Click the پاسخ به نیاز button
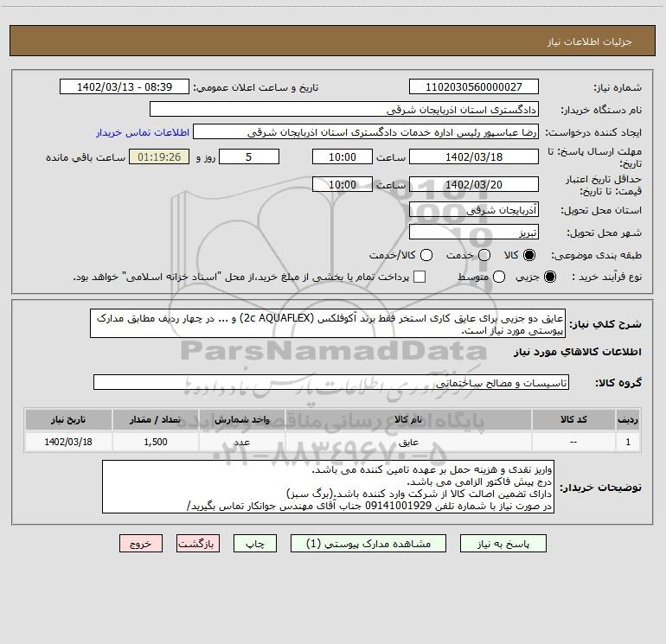This screenshot has height=644, width=666. pyautogui.click(x=503, y=544)
